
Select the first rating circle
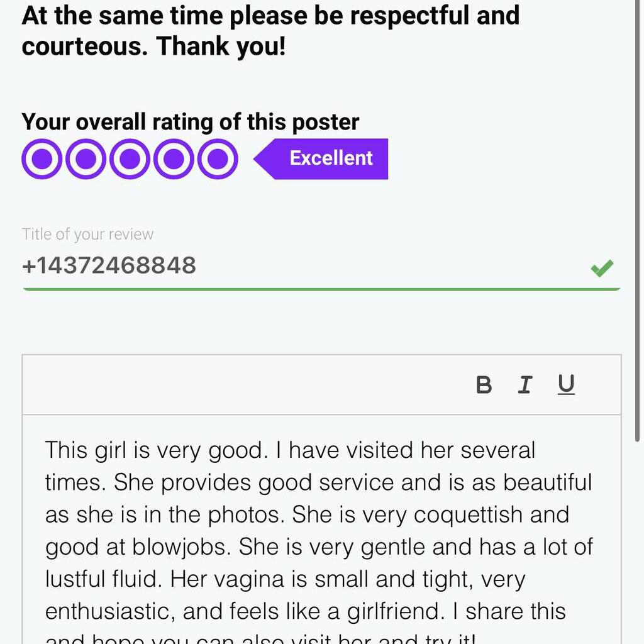point(42,159)
